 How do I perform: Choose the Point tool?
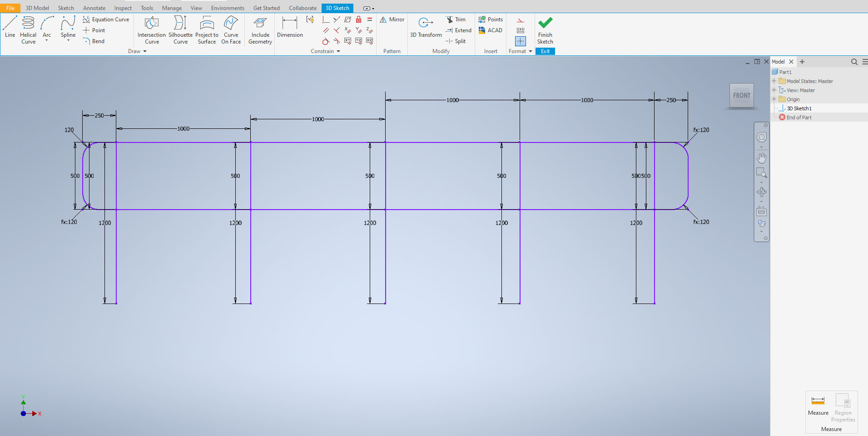coord(94,30)
